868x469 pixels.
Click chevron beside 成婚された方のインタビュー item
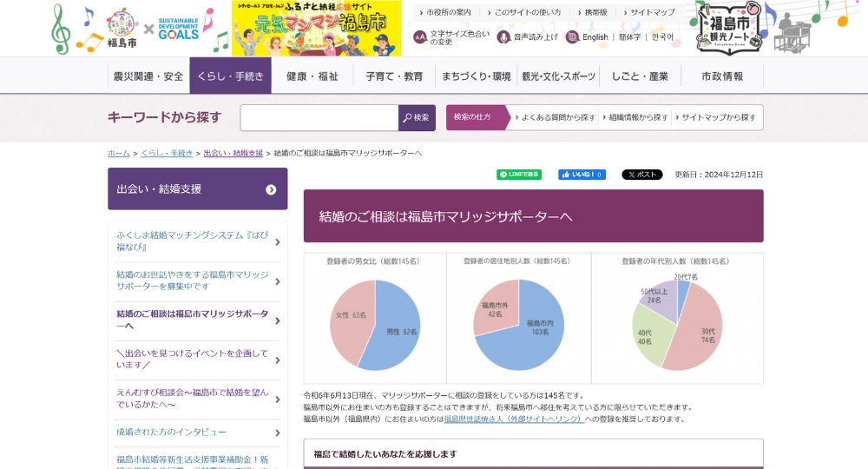pos(278,433)
